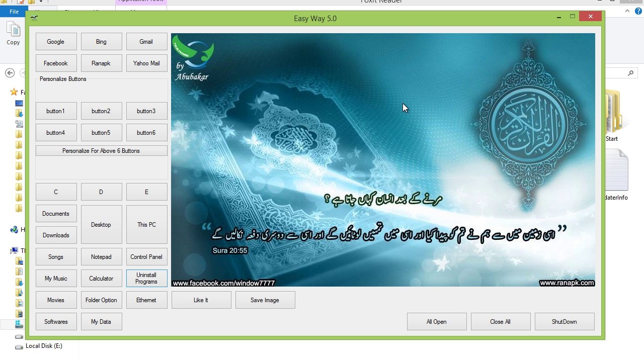Viewport: 644px width, 362px height.
Task: Open Yahoo Mail shortcut
Action: pos(146,63)
